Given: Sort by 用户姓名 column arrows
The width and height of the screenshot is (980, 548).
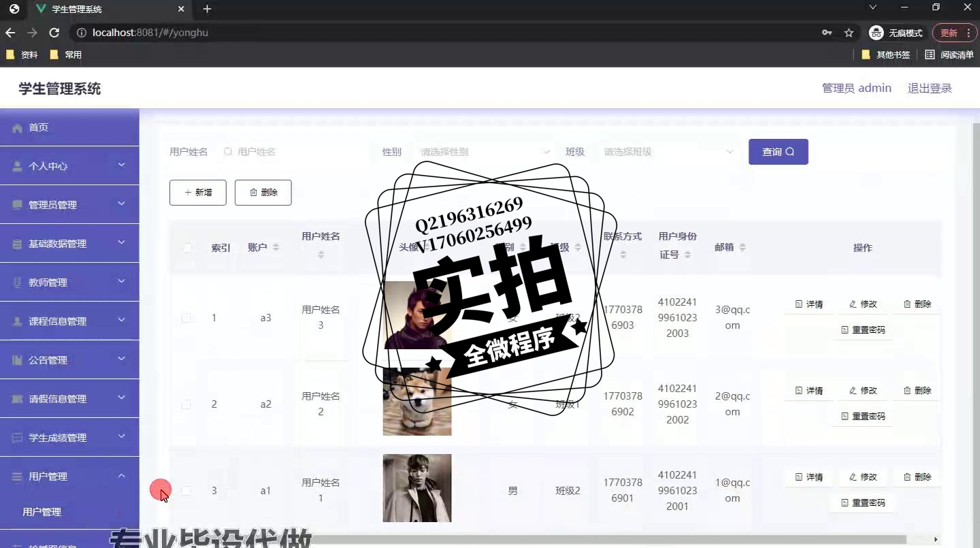Looking at the screenshot, I should [x=321, y=255].
